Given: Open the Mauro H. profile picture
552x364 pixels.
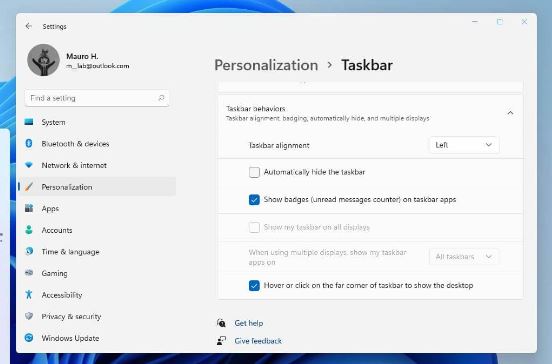Looking at the screenshot, I should [x=43, y=60].
